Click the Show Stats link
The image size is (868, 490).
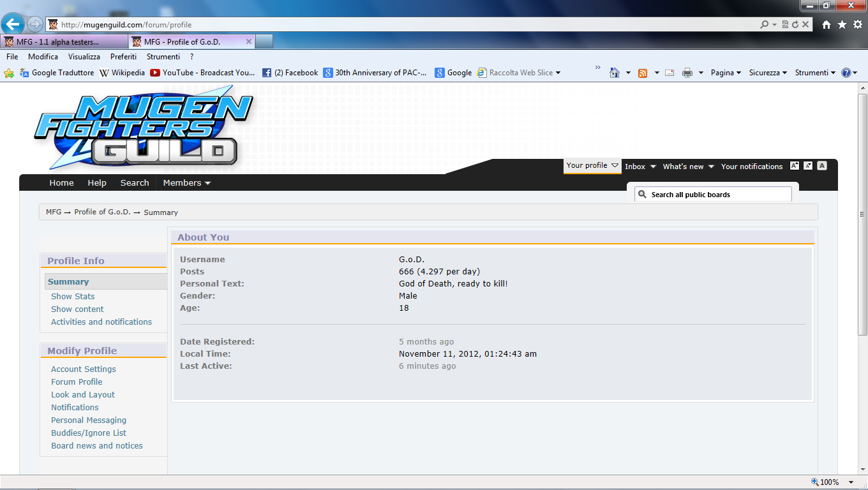point(73,296)
